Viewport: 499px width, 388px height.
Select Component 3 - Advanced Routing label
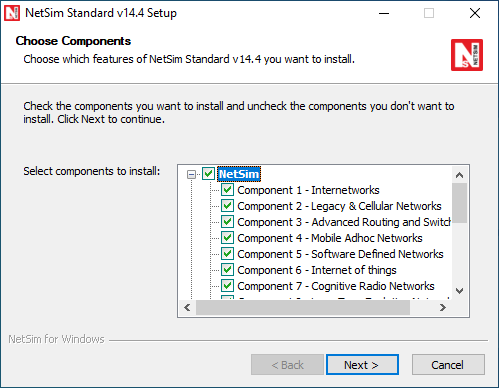pyautogui.click(x=344, y=222)
